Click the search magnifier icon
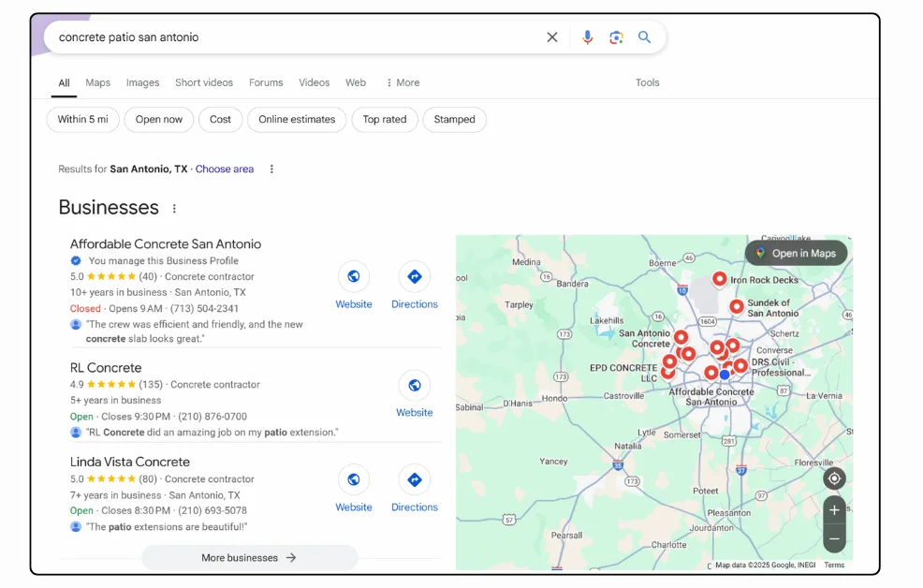The image size is (923, 588). [645, 37]
